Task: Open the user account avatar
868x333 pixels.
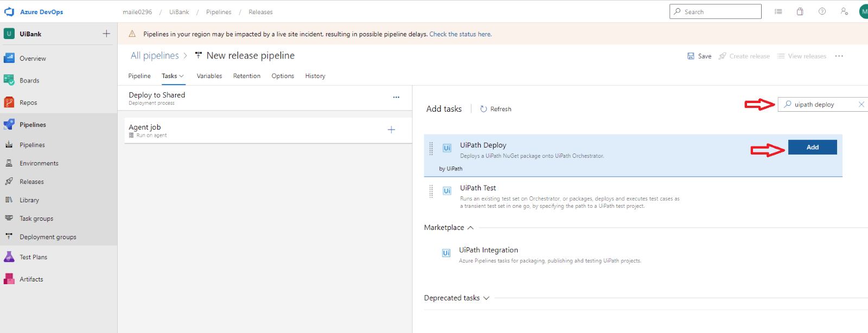Action: point(864,11)
